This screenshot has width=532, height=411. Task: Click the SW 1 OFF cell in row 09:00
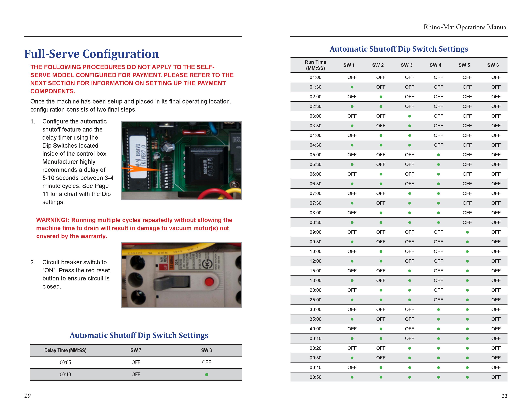click(x=352, y=232)
